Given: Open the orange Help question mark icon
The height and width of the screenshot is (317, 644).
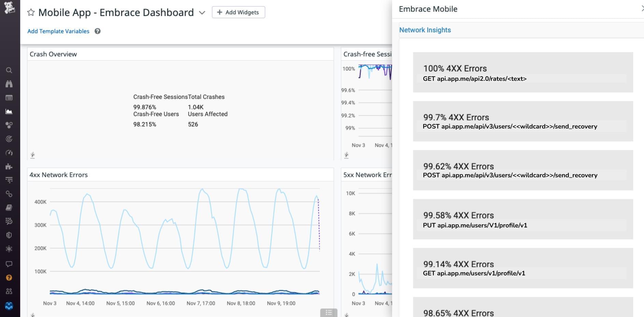Looking at the screenshot, I should [x=9, y=278].
